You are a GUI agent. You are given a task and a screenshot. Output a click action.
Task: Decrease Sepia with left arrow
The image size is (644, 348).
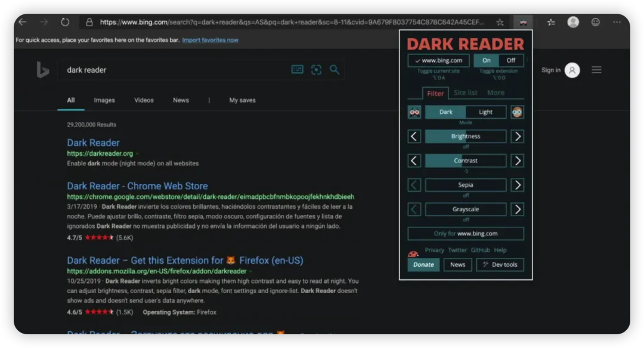point(414,185)
